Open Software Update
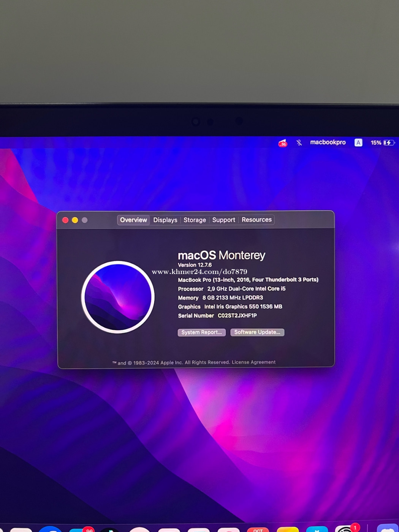The image size is (399, 532). pos(257,332)
